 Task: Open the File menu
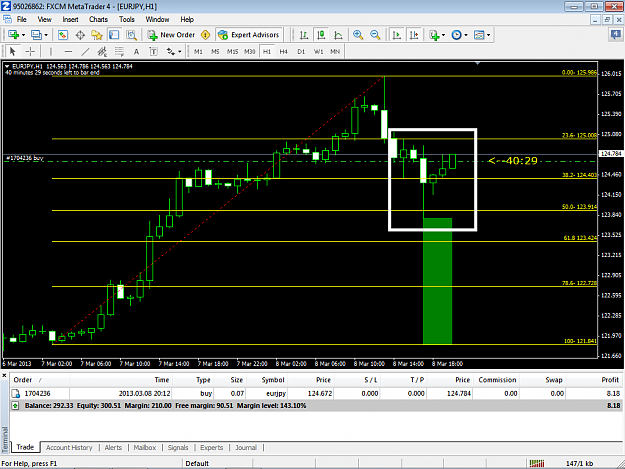(x=22, y=19)
